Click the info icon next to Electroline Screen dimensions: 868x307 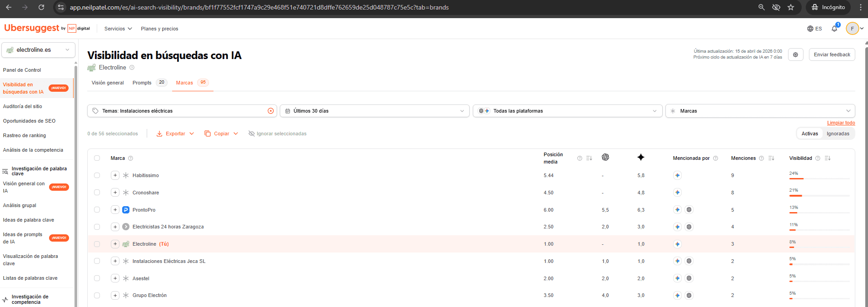132,68
